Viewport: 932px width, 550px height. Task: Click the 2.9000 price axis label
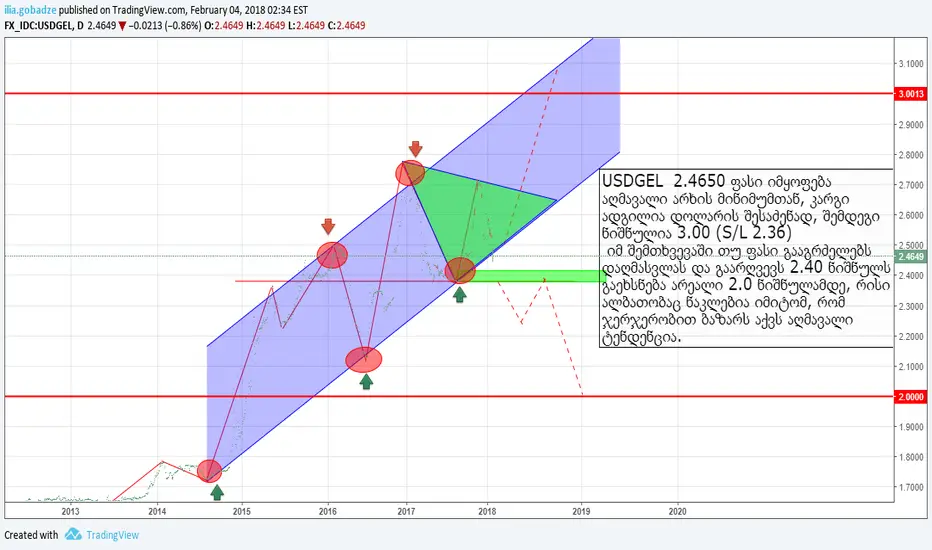[911, 125]
